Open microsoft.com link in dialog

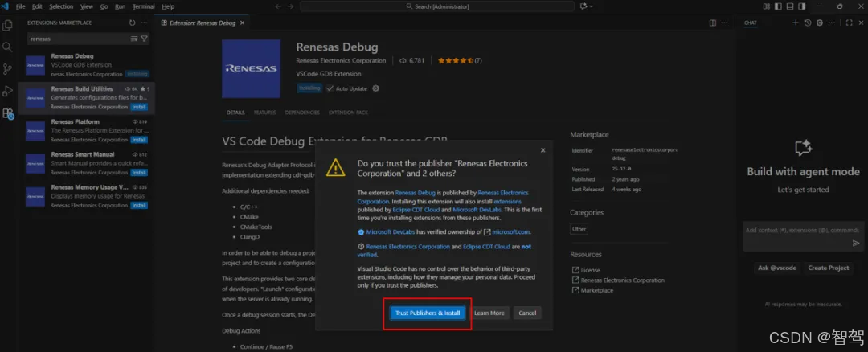(x=511, y=232)
